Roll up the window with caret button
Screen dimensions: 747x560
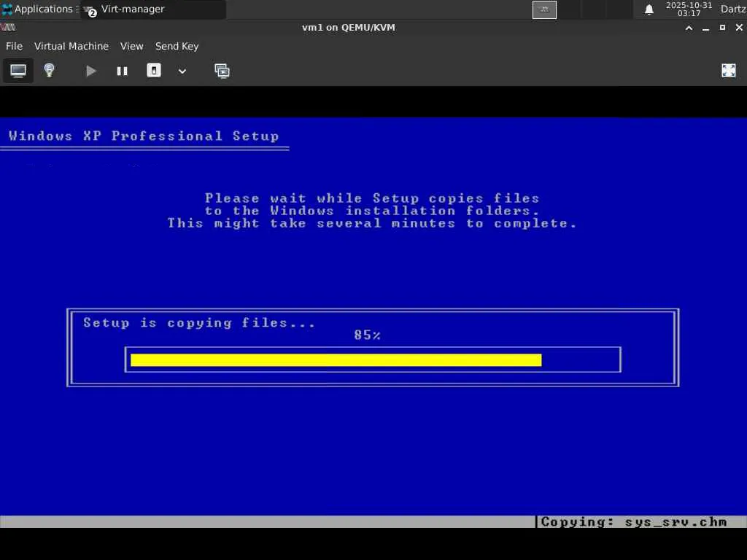(x=689, y=28)
